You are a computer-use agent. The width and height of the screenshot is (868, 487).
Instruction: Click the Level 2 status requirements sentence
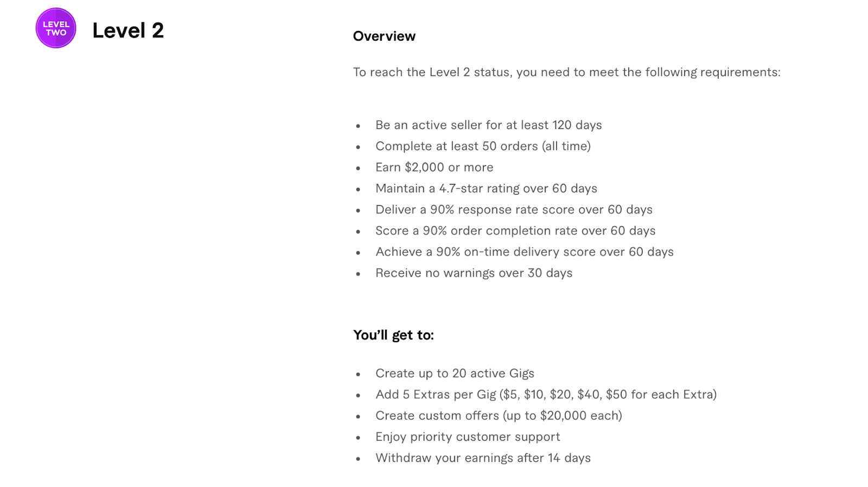coord(566,72)
